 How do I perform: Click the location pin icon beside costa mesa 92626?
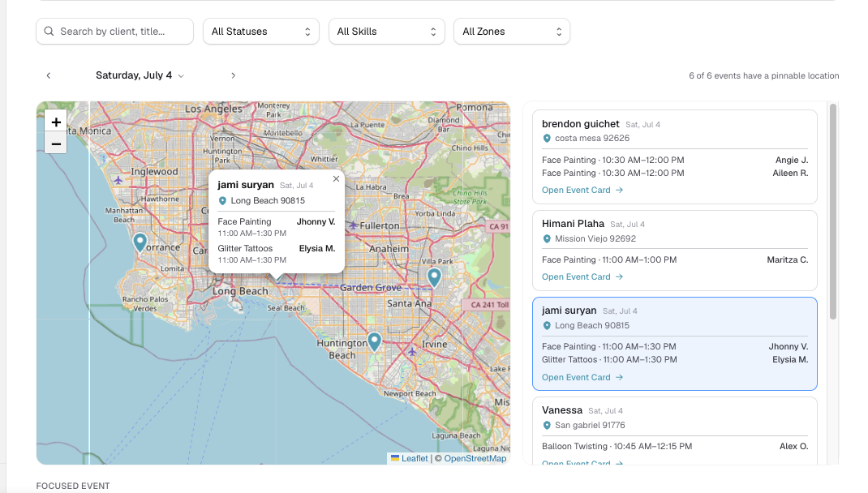(x=547, y=139)
